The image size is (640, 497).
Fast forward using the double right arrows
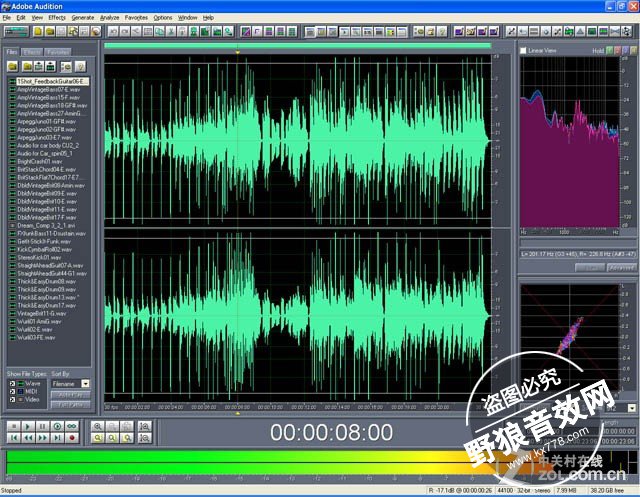tap(42, 438)
